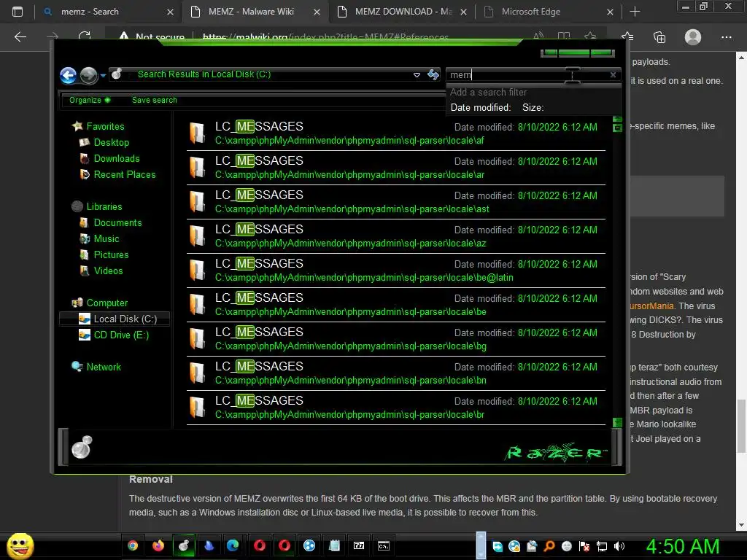Select Local Disk (C:) in navigation pane
Viewport: 747px width, 560px height.
coord(115,319)
